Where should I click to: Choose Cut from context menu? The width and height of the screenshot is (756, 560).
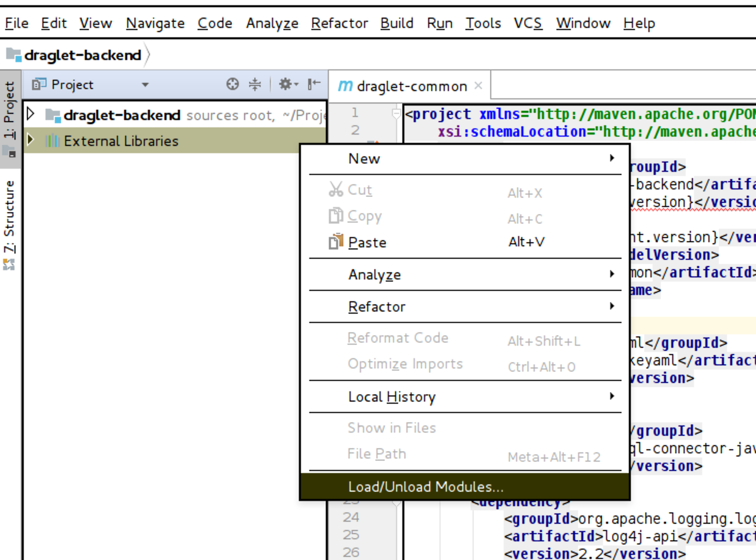pyautogui.click(x=465, y=190)
